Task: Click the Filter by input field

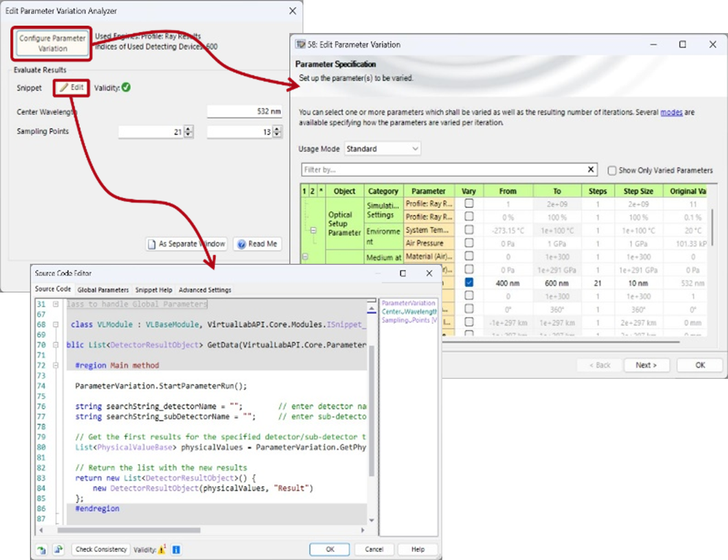Action: click(444, 170)
